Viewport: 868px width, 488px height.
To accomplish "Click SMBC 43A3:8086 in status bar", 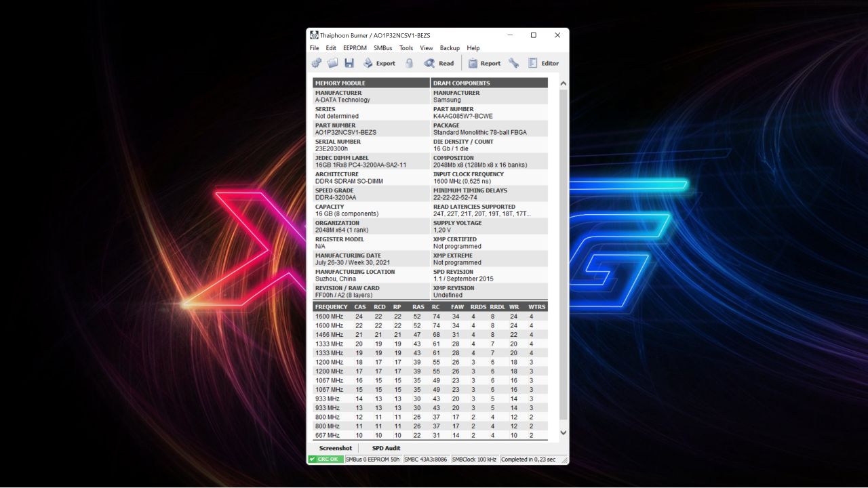I will coord(427,460).
